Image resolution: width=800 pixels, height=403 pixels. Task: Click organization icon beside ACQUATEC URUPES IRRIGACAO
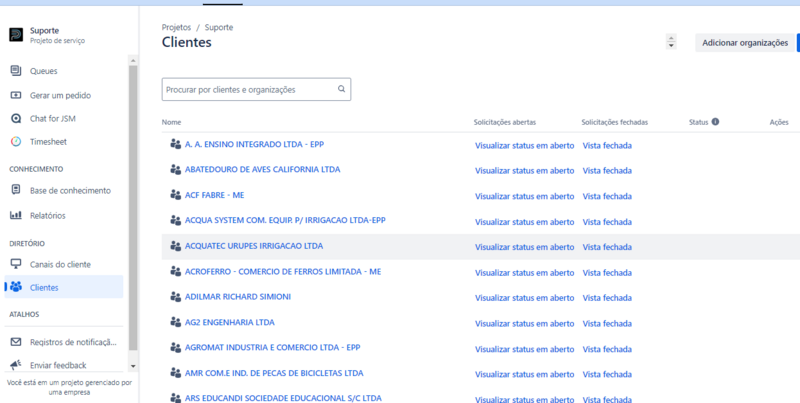tap(176, 246)
